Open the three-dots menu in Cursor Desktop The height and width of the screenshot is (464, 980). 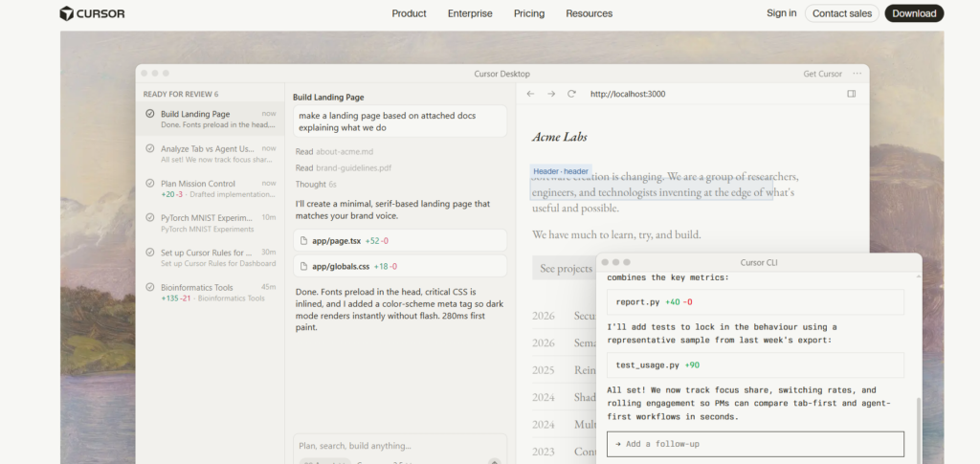point(857,74)
